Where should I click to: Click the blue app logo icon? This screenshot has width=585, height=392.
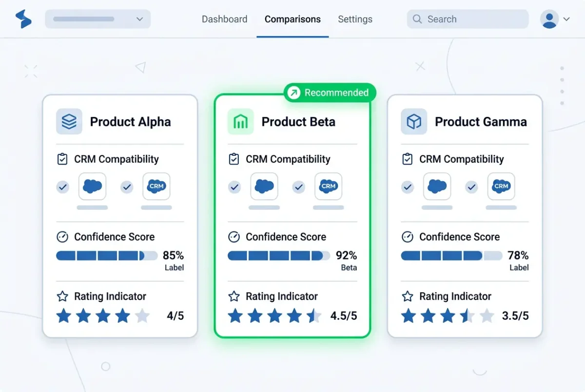tap(23, 19)
